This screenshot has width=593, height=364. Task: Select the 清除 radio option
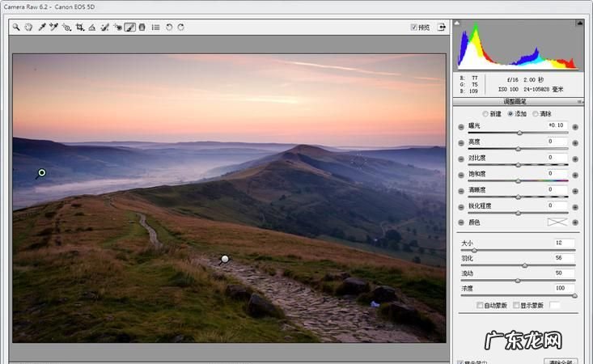[536, 113]
